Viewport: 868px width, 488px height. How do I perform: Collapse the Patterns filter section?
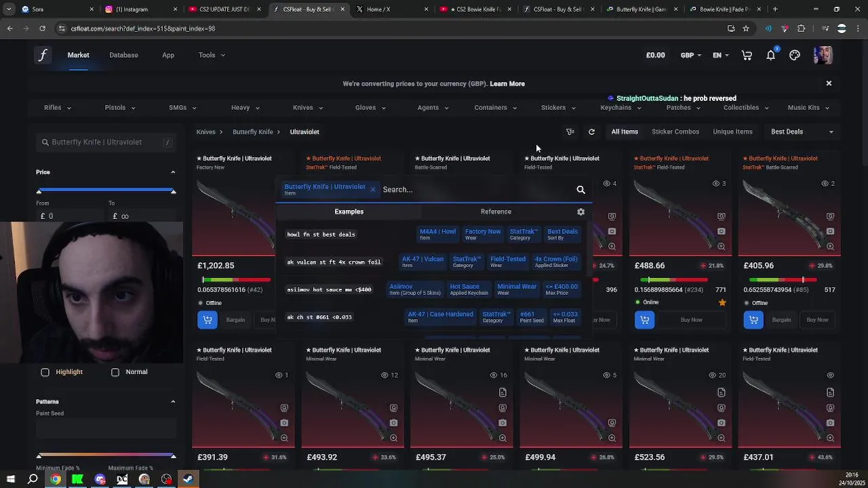point(173,402)
